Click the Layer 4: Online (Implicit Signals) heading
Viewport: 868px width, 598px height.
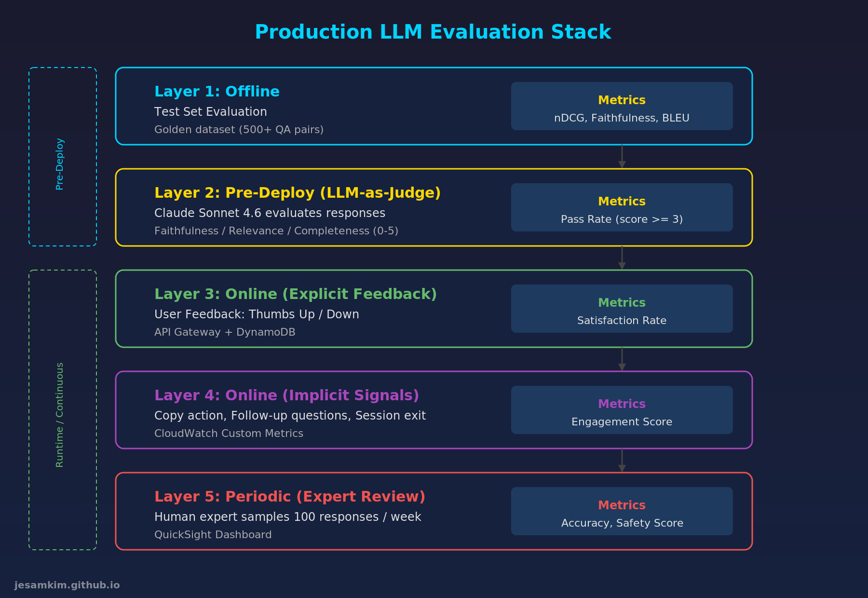[x=286, y=395]
